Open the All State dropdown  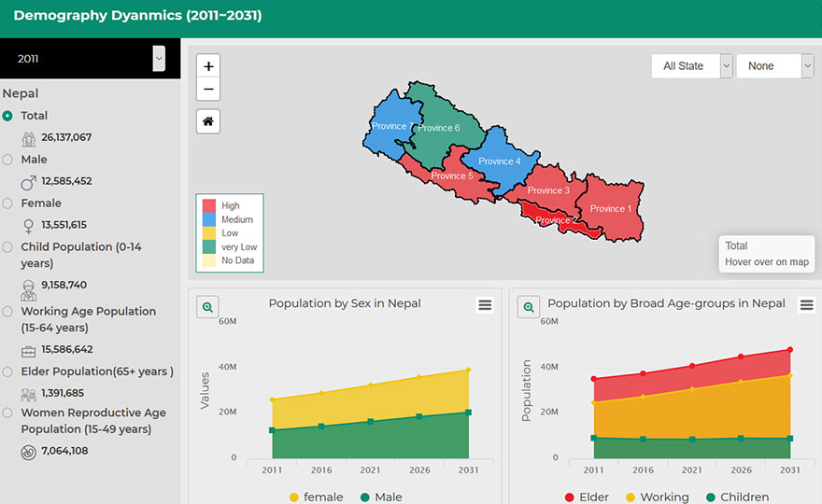691,66
